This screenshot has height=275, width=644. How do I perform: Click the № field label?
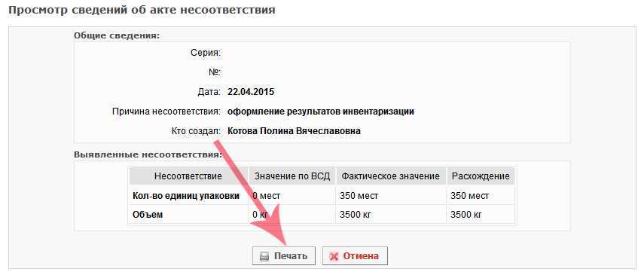coord(215,72)
